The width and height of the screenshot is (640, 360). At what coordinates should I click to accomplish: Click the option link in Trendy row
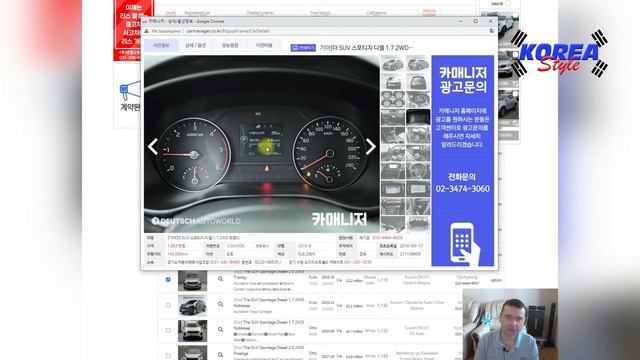(496, 280)
